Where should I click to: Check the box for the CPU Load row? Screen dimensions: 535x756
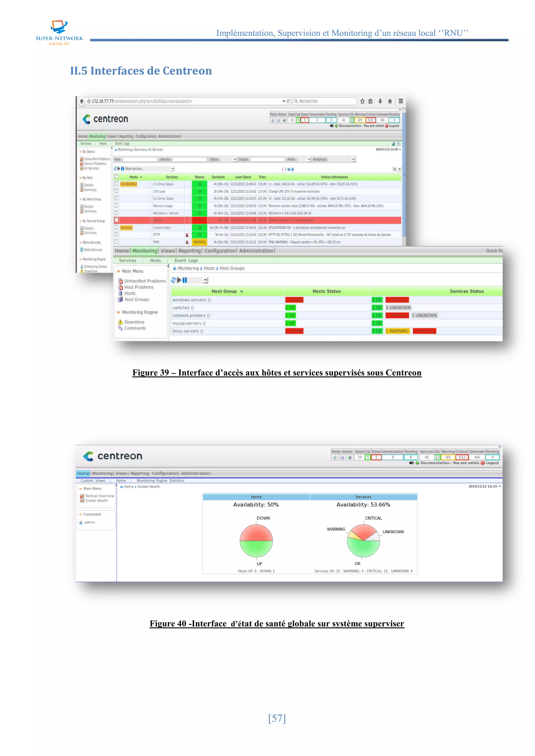pos(116,191)
